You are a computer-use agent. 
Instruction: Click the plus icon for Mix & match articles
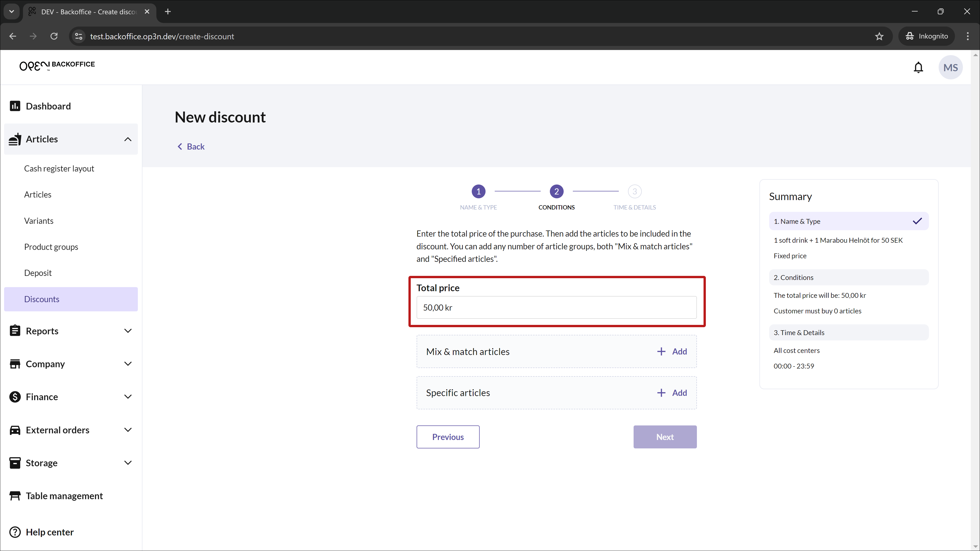661,351
